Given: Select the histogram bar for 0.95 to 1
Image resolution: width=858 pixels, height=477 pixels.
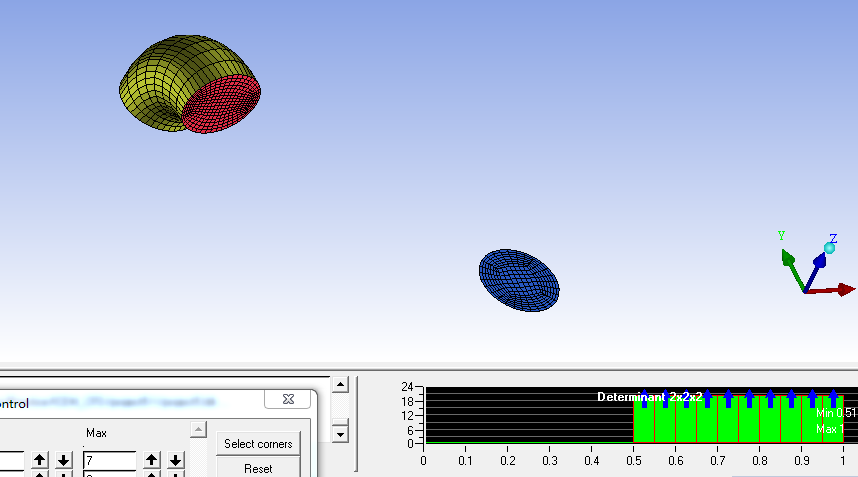Looking at the screenshot, I should 833,418.
